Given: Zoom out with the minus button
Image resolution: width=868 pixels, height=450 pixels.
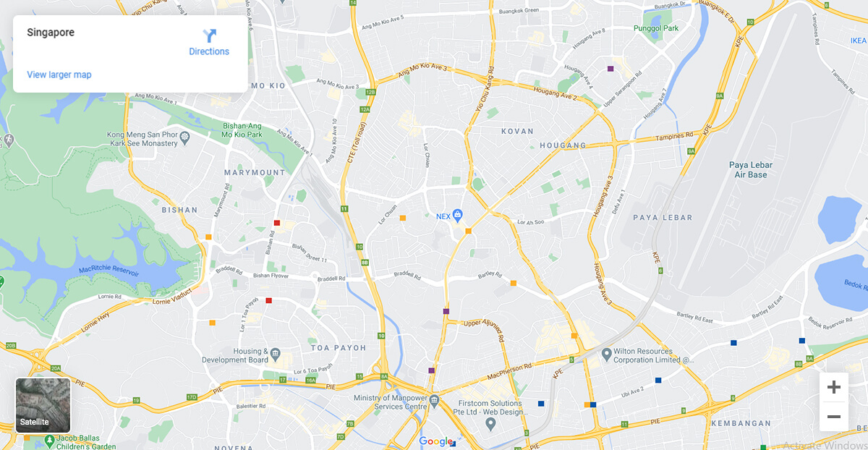Looking at the screenshot, I should coord(834,417).
